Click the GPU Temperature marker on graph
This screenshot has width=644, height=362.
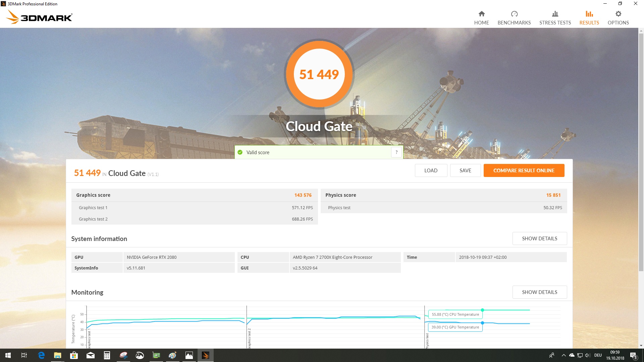[482, 323]
